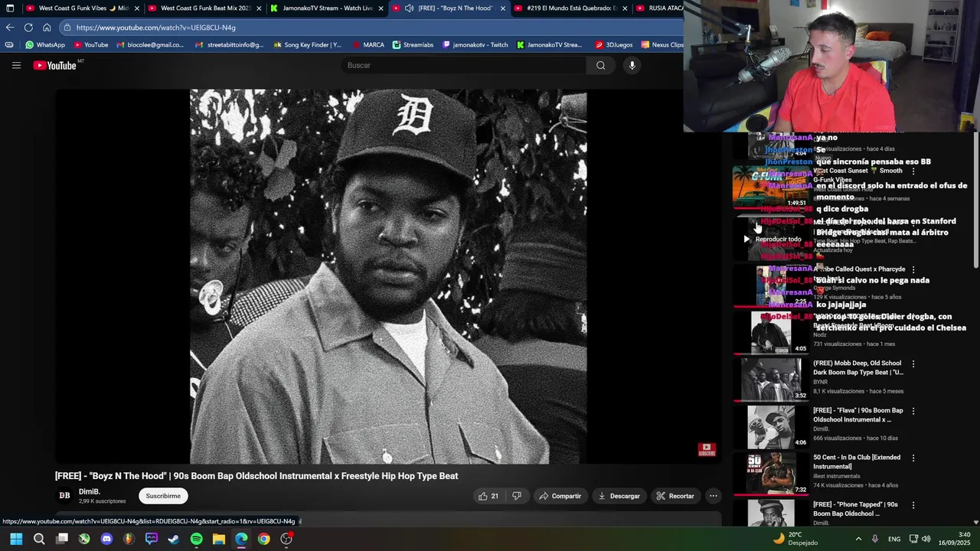Go to the YouTube home logo

pyautogui.click(x=55, y=65)
